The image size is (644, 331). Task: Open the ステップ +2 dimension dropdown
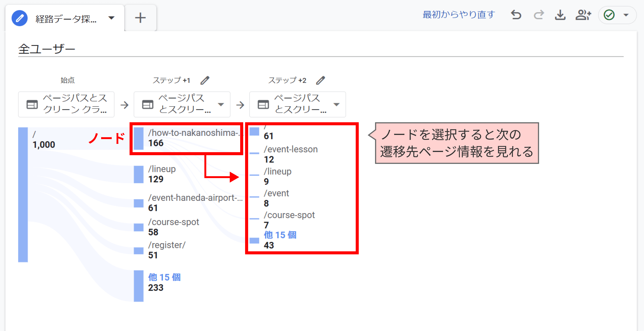298,104
